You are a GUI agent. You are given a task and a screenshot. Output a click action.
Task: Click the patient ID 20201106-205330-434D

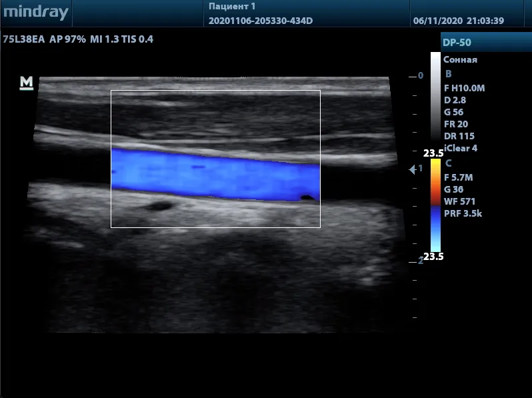pyautogui.click(x=261, y=21)
